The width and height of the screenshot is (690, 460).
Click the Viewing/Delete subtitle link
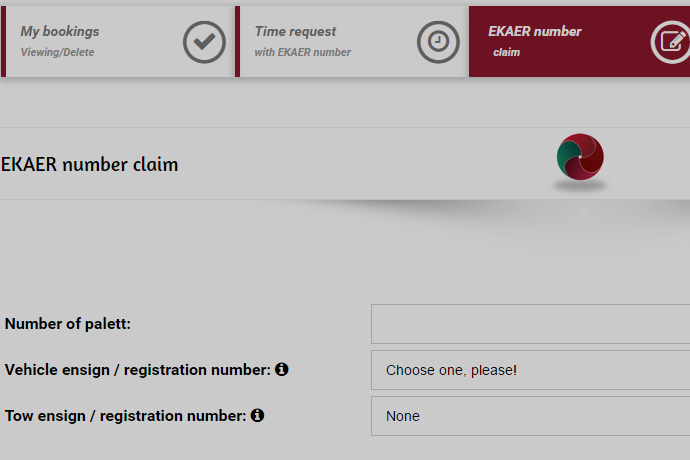point(57,52)
